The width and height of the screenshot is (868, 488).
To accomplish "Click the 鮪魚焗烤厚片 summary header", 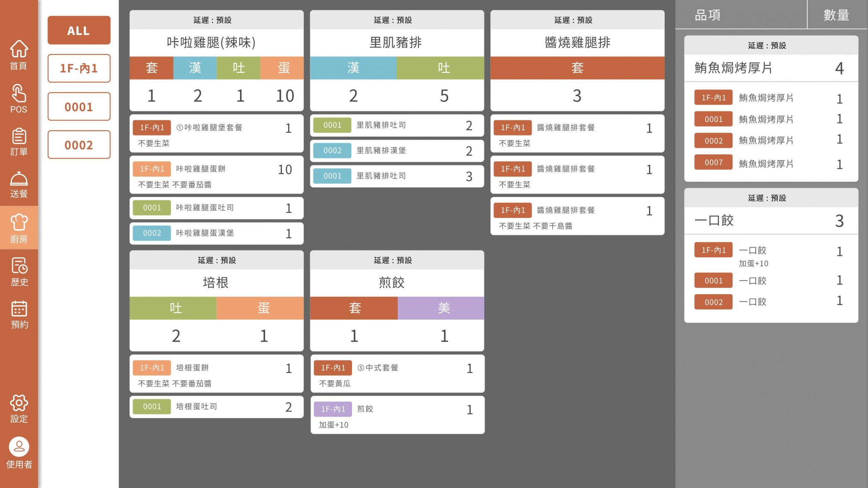I will 771,68.
